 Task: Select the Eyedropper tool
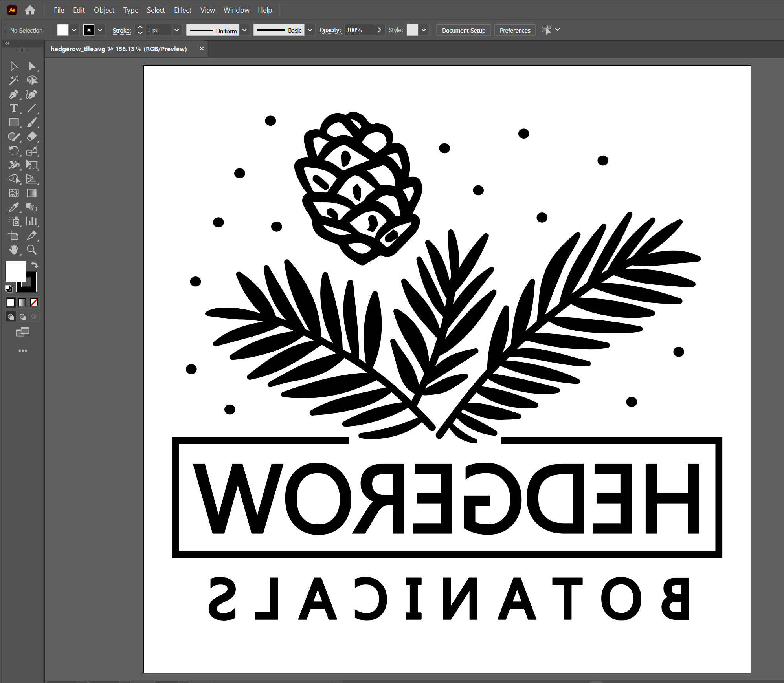(x=14, y=207)
